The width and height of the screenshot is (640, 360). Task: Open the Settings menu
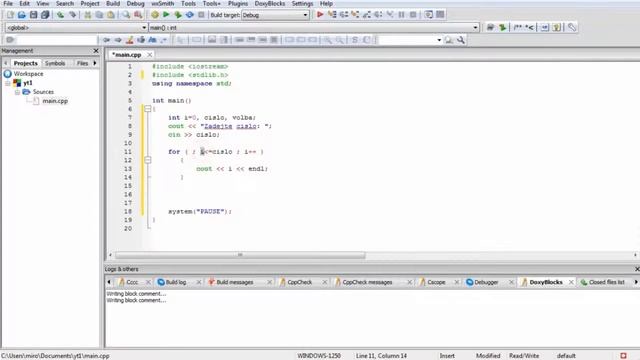(302, 4)
